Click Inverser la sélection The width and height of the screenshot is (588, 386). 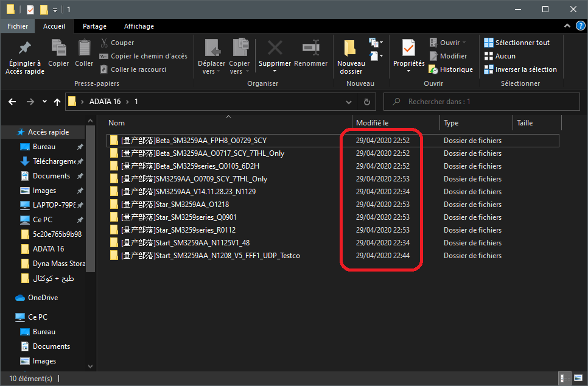(x=520, y=69)
